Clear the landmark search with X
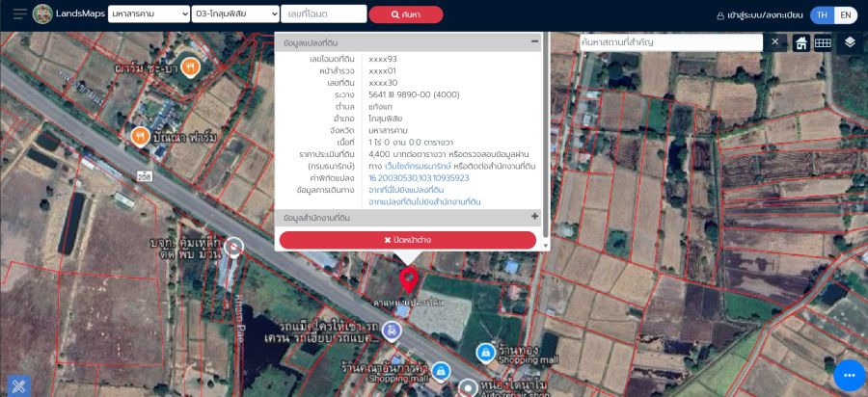The height and width of the screenshot is (397, 868). click(x=775, y=42)
